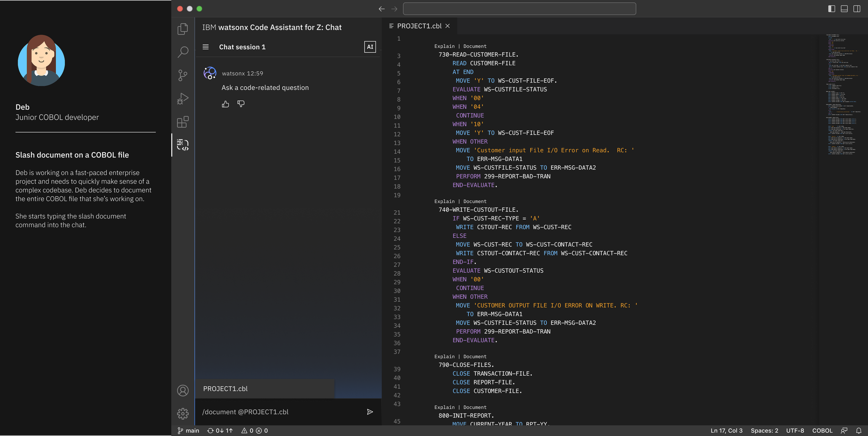The width and height of the screenshot is (868, 436).
Task: Go to line via Ln 17, Col 3
Action: pos(726,430)
